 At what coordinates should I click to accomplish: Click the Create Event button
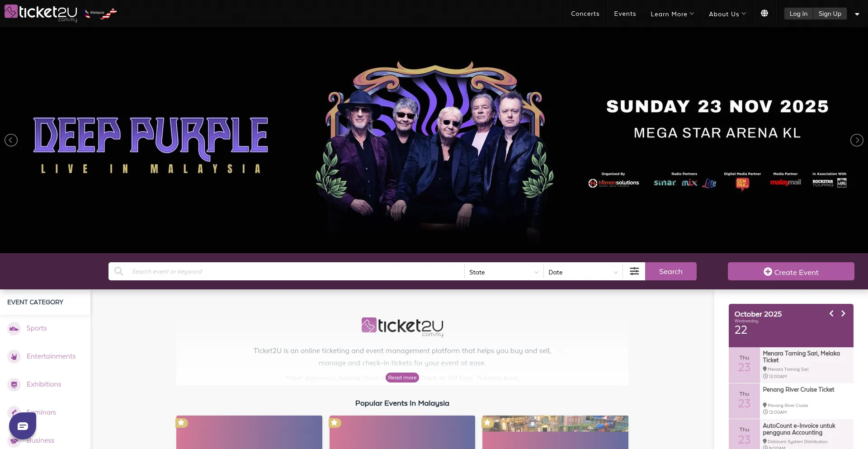[x=791, y=272]
